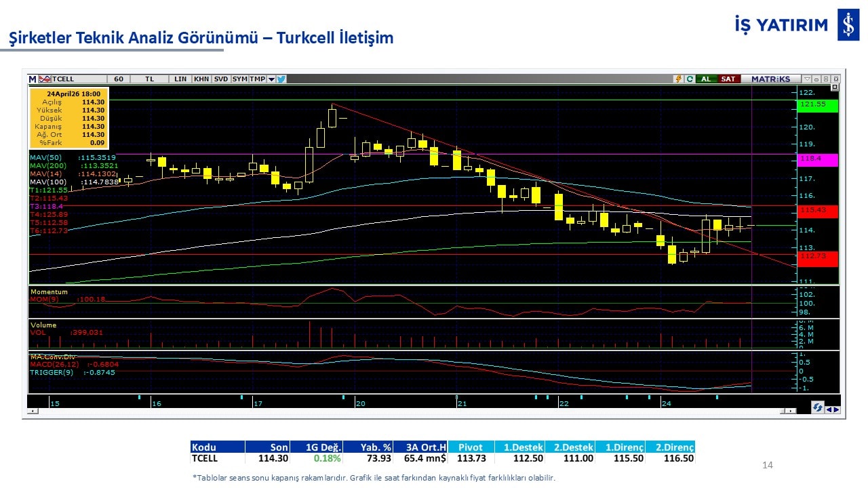This screenshot has height=488, width=868.
Task: Click the small square icon above price axis
Action: coord(834,87)
